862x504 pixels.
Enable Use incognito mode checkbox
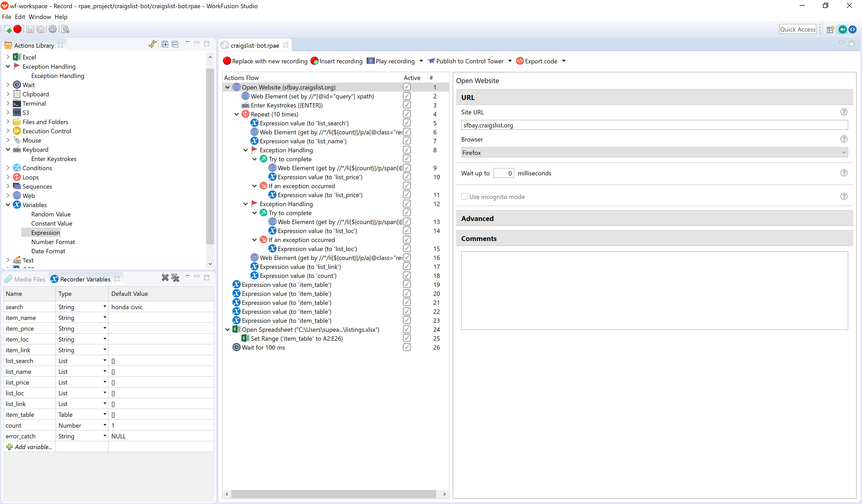(x=464, y=196)
